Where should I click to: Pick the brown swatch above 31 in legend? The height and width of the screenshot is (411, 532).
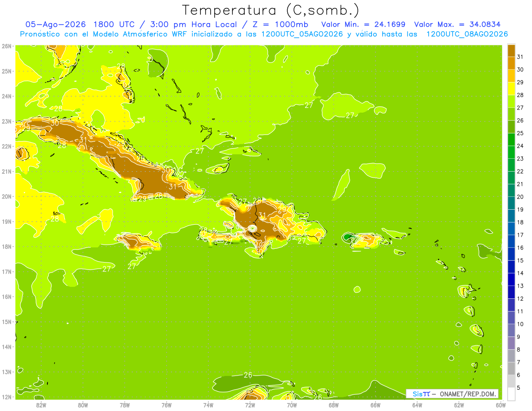pos(511,51)
